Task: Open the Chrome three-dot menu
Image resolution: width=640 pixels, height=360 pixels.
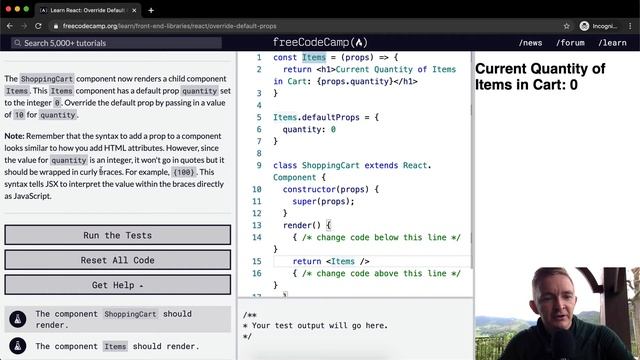Action: [x=630, y=26]
